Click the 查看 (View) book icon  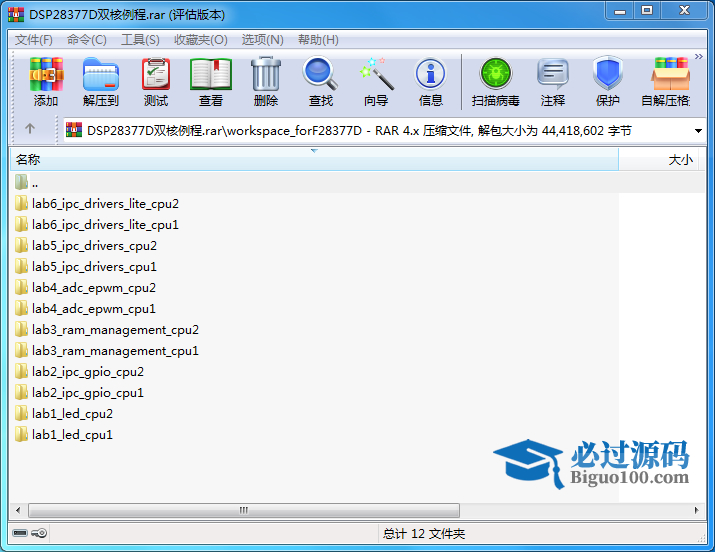[211, 81]
